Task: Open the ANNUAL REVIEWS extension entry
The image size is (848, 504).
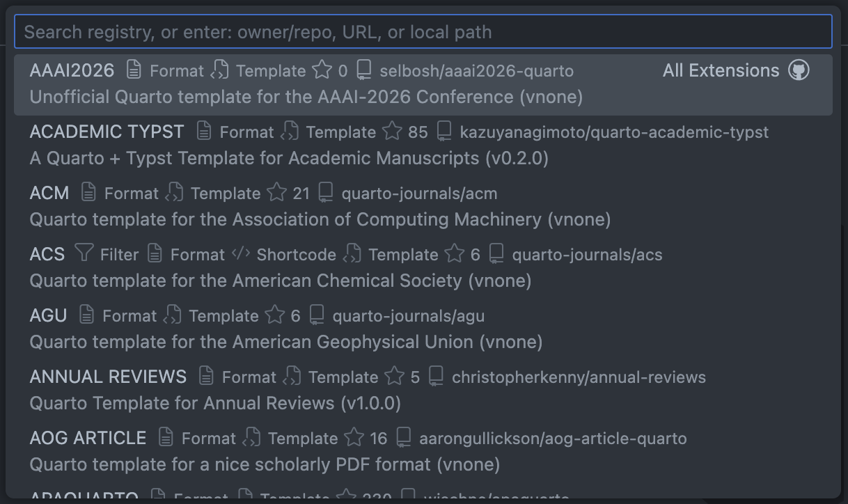Action: point(108,377)
